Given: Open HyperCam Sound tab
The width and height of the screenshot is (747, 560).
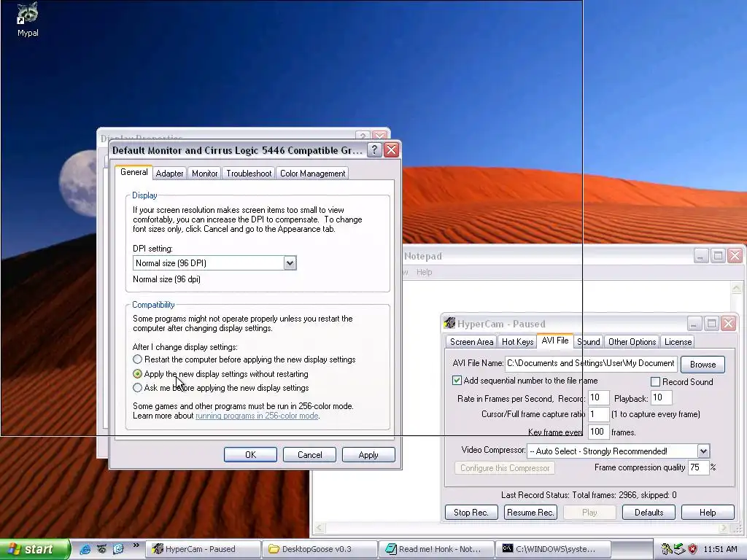Looking at the screenshot, I should click(589, 342).
